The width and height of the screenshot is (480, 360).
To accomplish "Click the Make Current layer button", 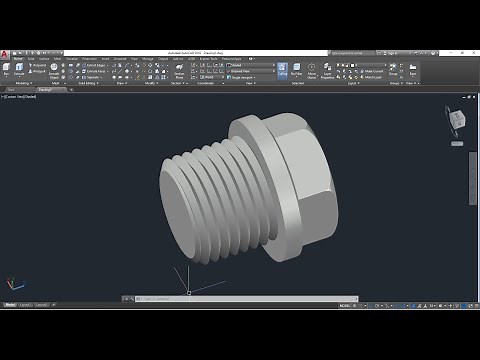I will coord(372,71).
